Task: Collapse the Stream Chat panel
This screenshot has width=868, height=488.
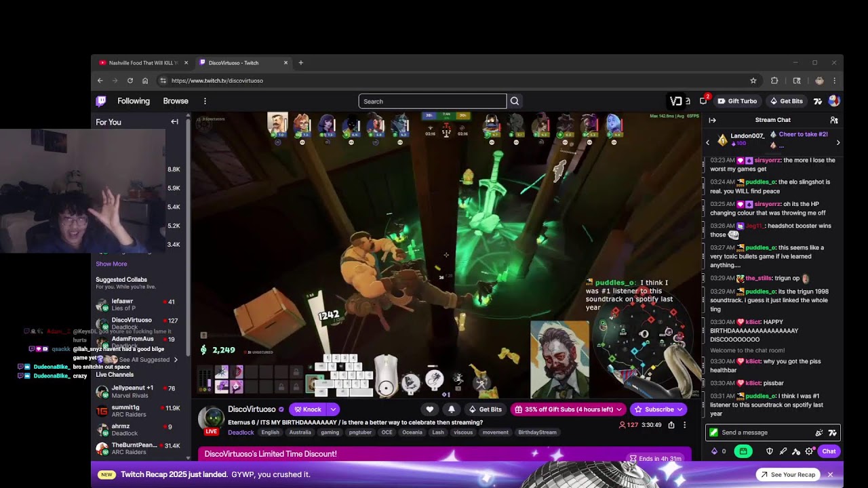Action: pyautogui.click(x=713, y=120)
